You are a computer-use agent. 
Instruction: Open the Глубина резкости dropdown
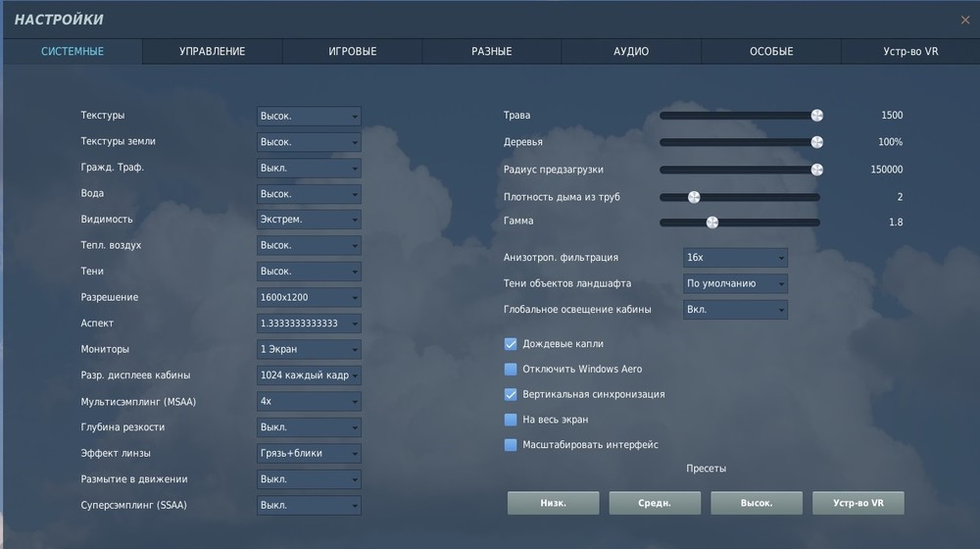[309, 427]
